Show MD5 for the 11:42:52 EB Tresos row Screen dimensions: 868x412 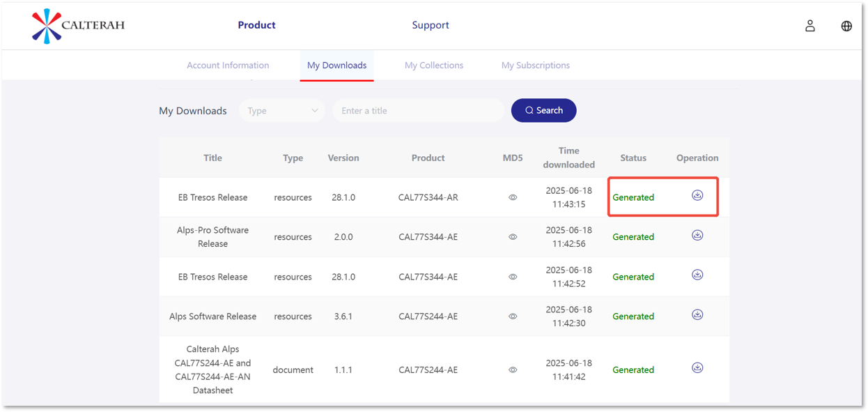coord(513,277)
